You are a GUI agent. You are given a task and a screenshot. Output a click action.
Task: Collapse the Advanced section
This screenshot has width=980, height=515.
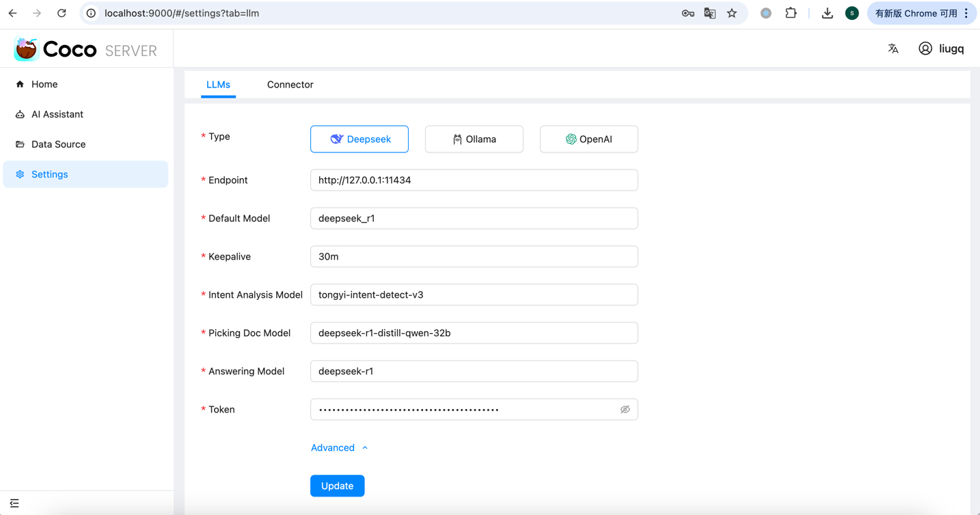(340, 448)
